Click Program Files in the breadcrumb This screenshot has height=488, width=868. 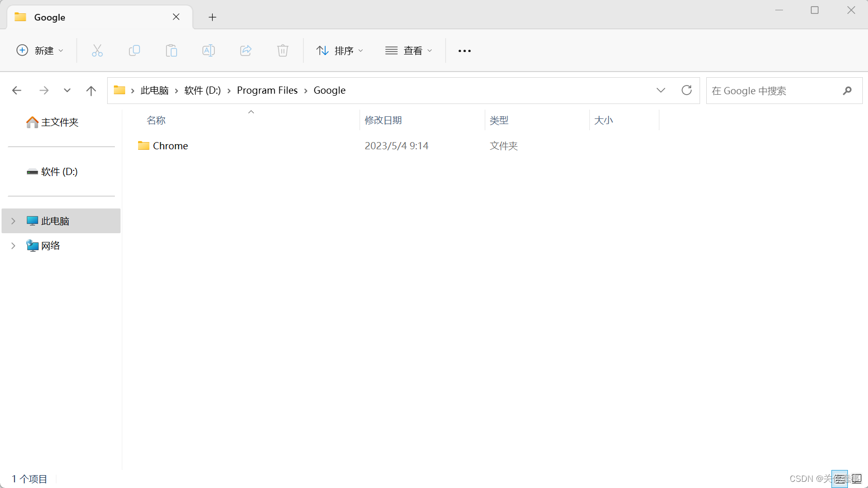point(267,91)
